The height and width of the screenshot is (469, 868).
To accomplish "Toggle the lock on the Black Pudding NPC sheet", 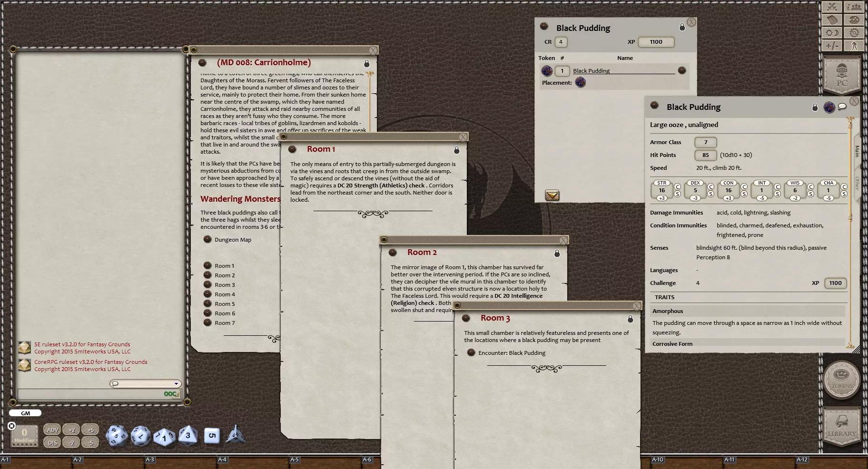I will (815, 107).
